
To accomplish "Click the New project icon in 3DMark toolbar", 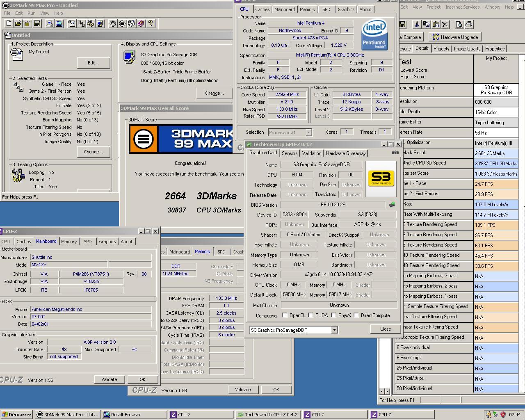I will click(x=9, y=24).
